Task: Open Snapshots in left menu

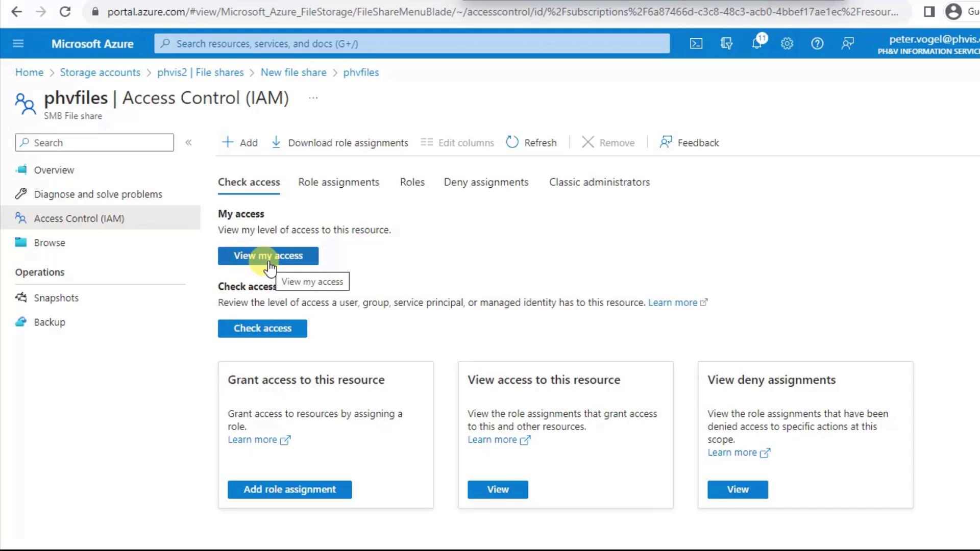Action: [x=56, y=298]
